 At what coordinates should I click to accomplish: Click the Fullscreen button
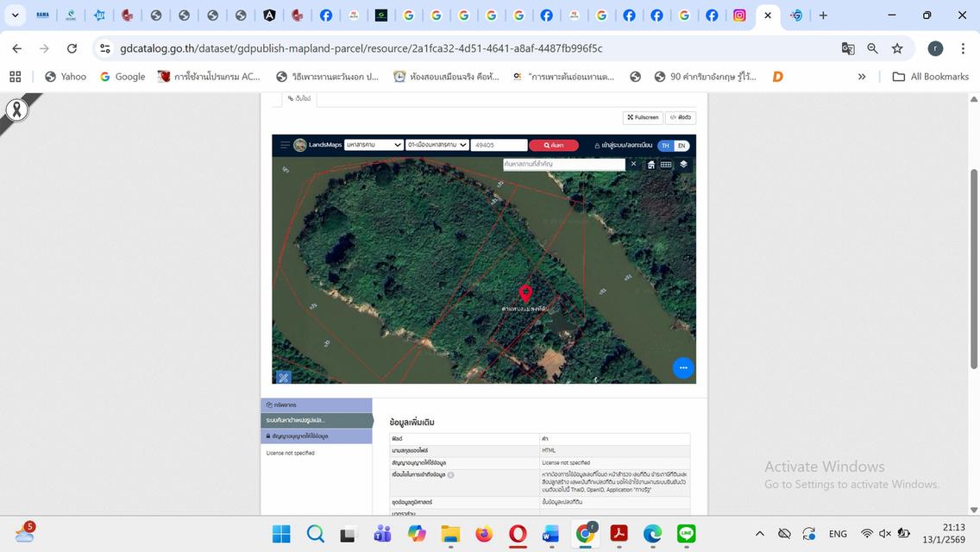click(643, 117)
